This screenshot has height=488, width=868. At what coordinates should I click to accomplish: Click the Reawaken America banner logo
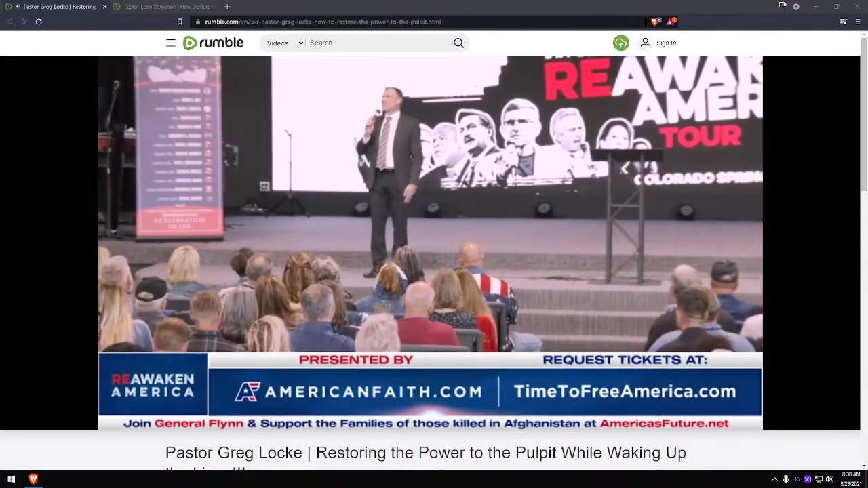point(153,385)
